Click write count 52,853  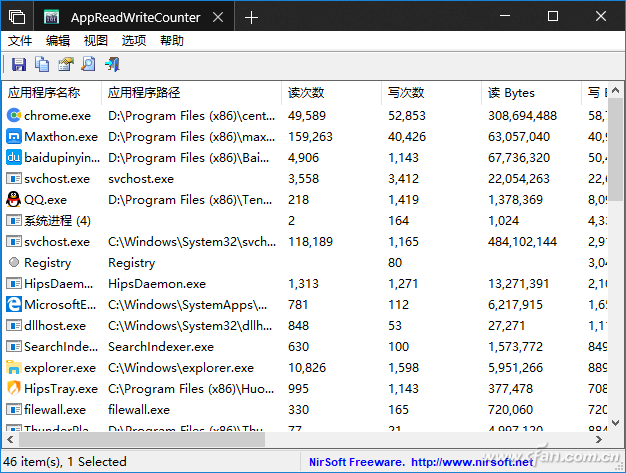pyautogui.click(x=407, y=116)
